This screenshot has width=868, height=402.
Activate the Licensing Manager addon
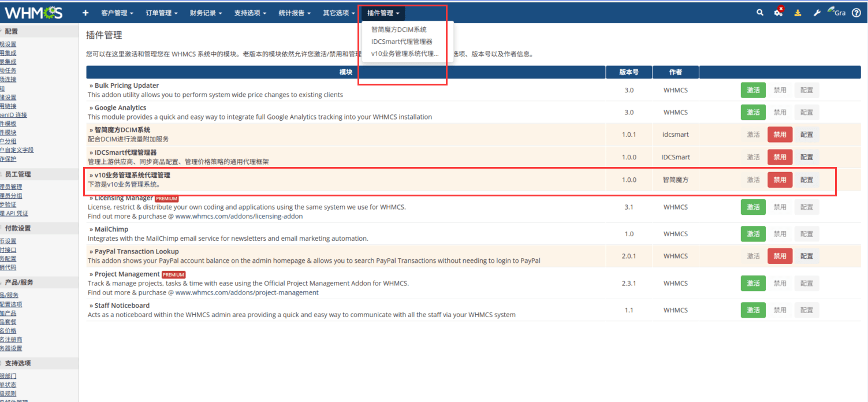pyautogui.click(x=753, y=207)
